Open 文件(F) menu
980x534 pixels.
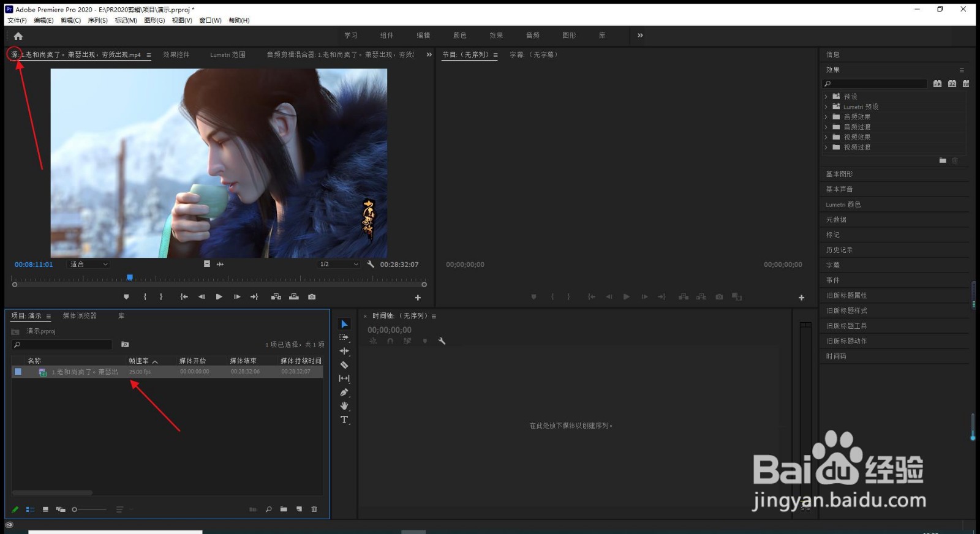pos(17,20)
